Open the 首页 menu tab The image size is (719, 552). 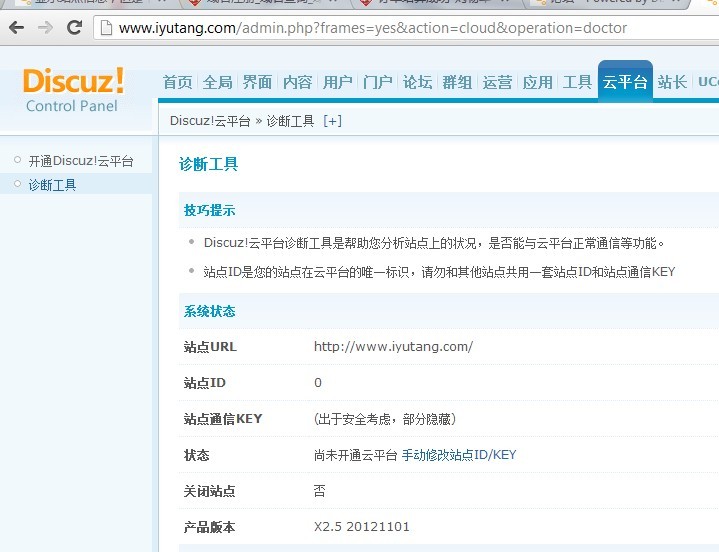pyautogui.click(x=177, y=83)
